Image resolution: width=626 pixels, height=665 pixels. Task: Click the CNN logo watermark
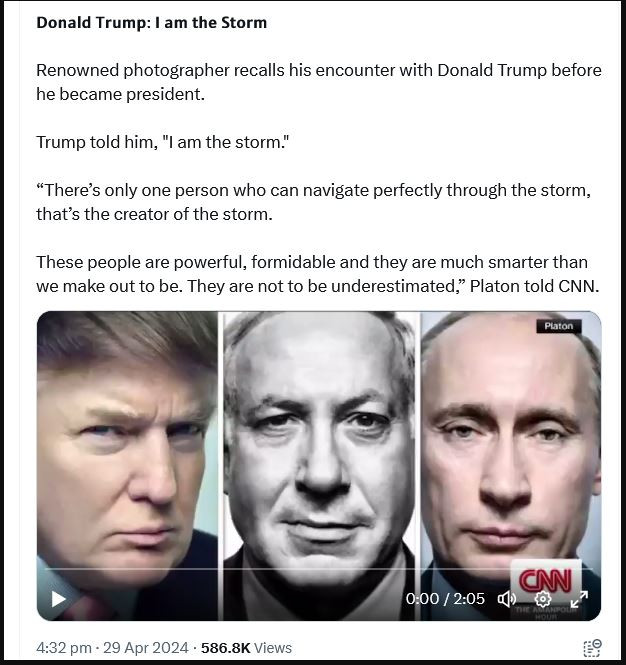click(545, 580)
